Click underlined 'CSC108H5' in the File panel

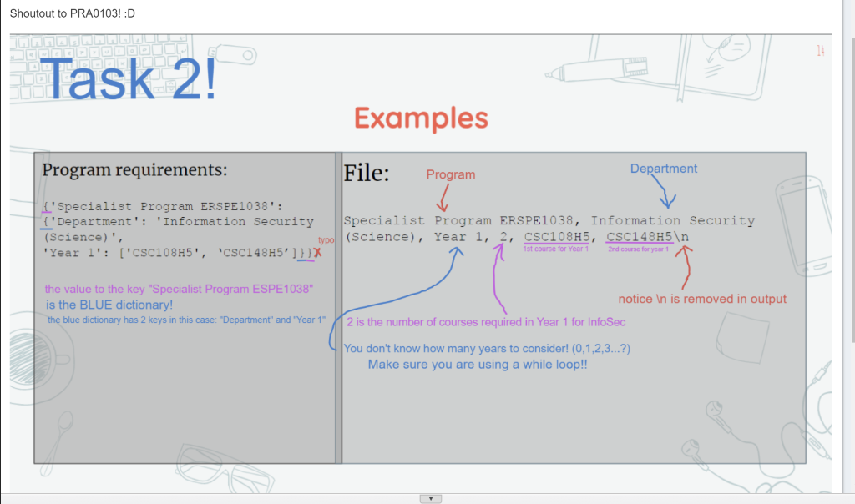coord(557,237)
